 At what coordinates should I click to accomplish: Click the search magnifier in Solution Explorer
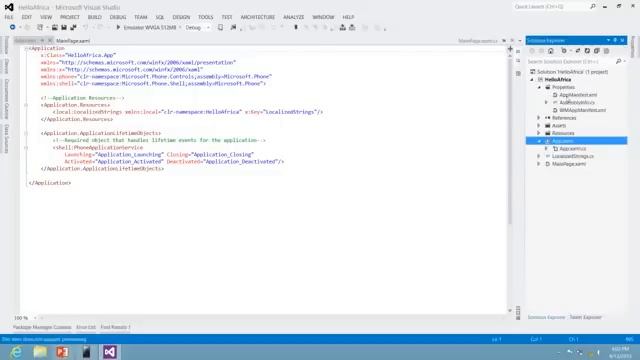[x=619, y=61]
